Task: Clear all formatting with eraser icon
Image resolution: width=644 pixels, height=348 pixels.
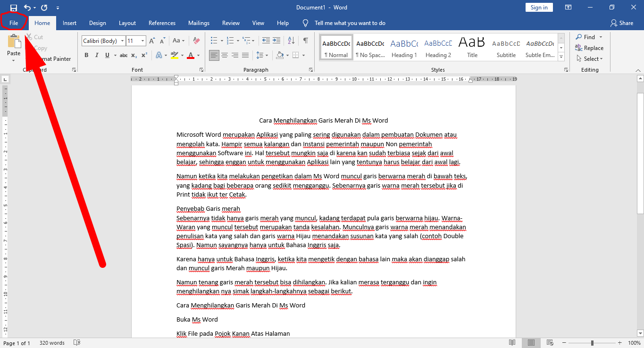Action: coord(197,41)
